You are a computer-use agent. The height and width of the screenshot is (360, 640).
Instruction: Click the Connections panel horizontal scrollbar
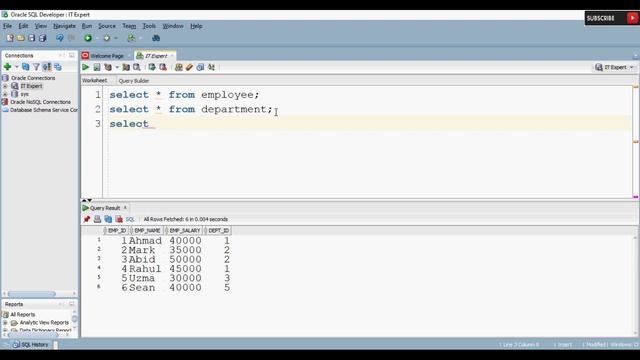[31, 293]
